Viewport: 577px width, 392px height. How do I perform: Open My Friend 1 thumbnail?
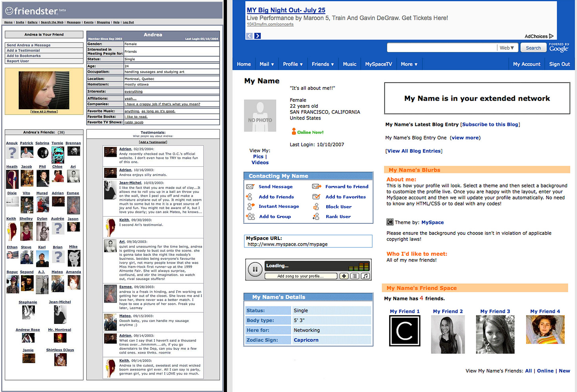click(405, 331)
